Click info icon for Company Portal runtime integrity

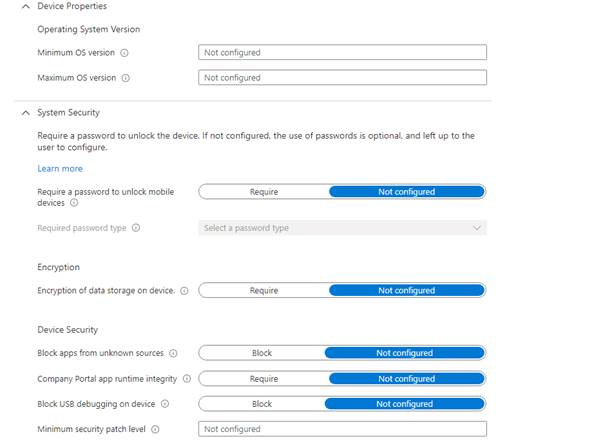[x=187, y=379]
